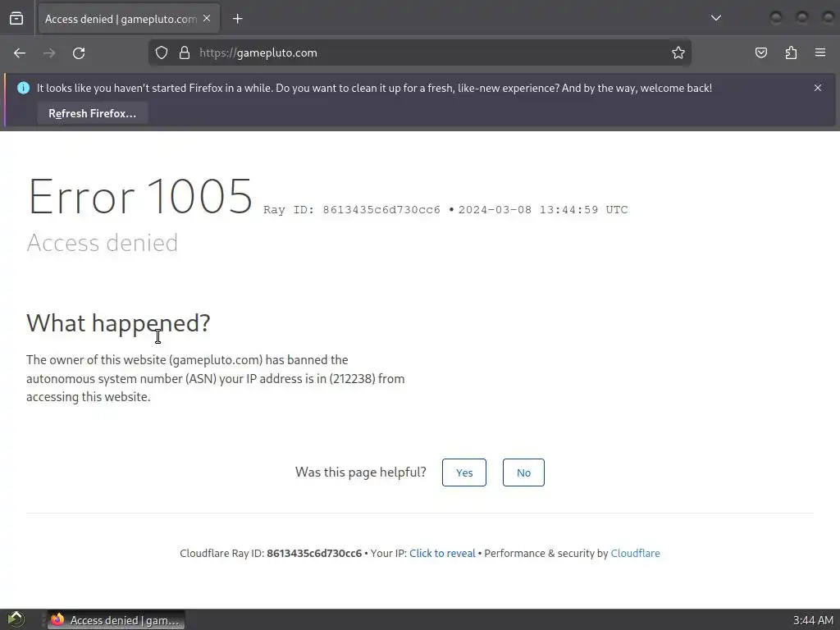Open Firefox application hamburger menu
The width and height of the screenshot is (840, 630).
pos(820,52)
